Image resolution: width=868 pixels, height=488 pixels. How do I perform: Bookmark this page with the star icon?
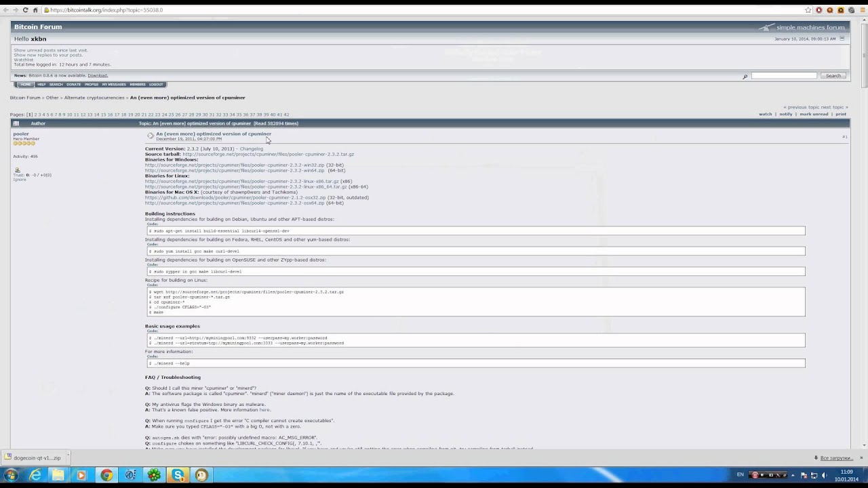pyautogui.click(x=808, y=10)
